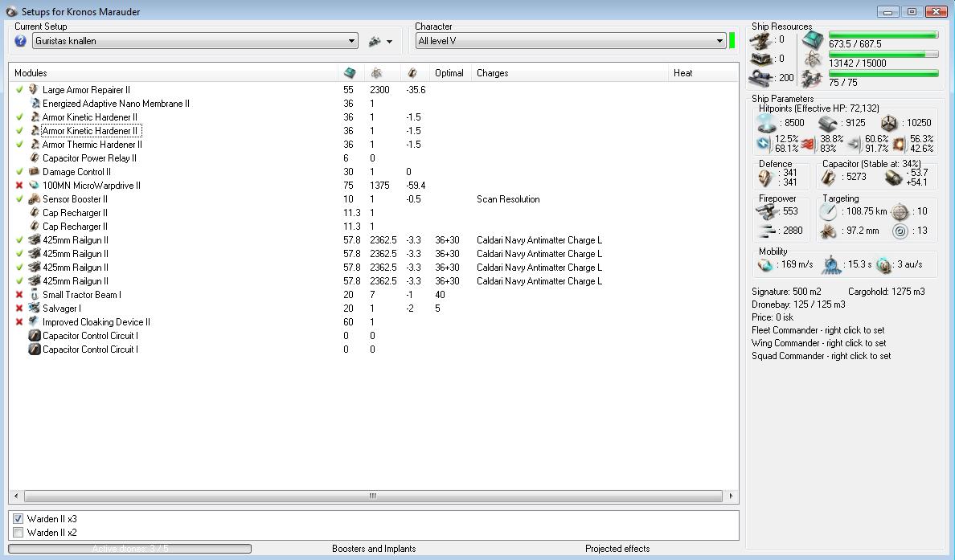
Task: Sort by Modules column header
Action: point(174,73)
